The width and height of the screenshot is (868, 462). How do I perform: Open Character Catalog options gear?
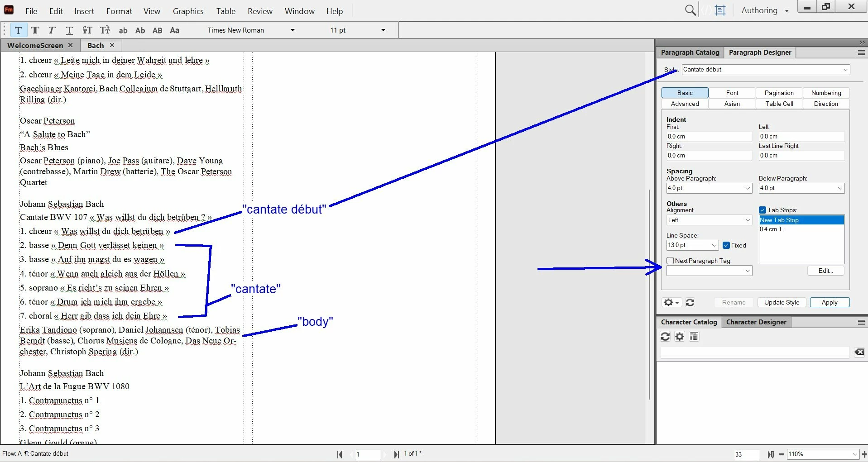pyautogui.click(x=679, y=336)
